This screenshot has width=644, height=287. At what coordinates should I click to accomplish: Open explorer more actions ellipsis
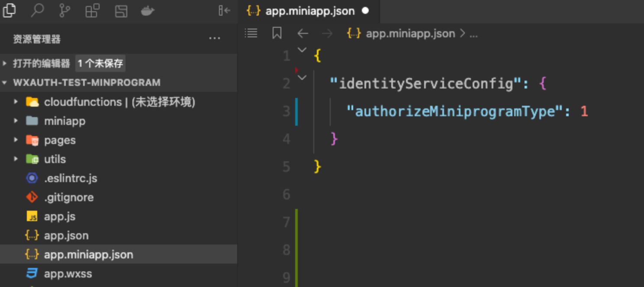[215, 39]
